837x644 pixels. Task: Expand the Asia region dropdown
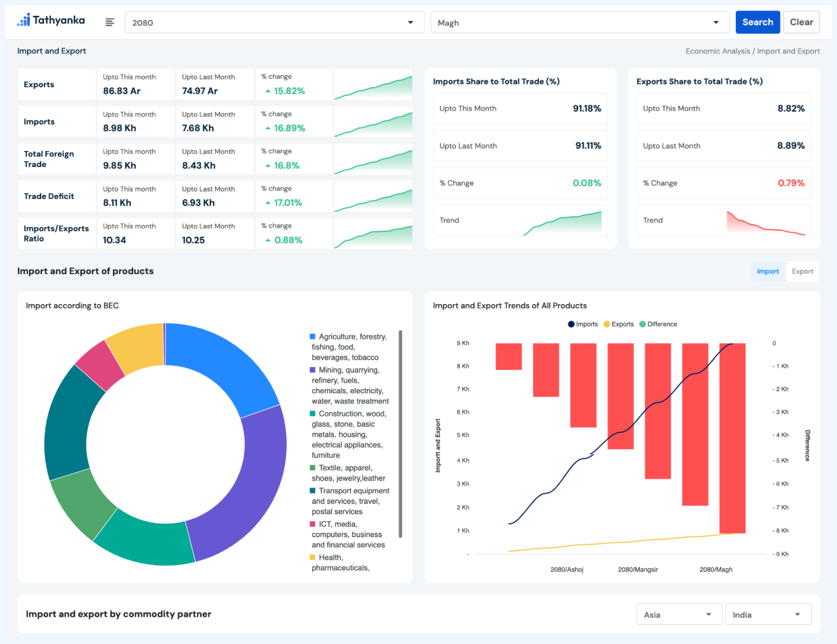tap(679, 615)
